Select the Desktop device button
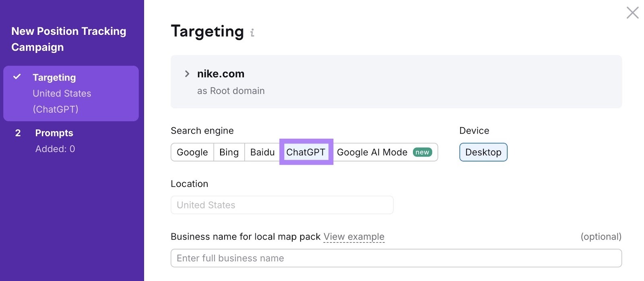This screenshot has height=281, width=644. (483, 152)
